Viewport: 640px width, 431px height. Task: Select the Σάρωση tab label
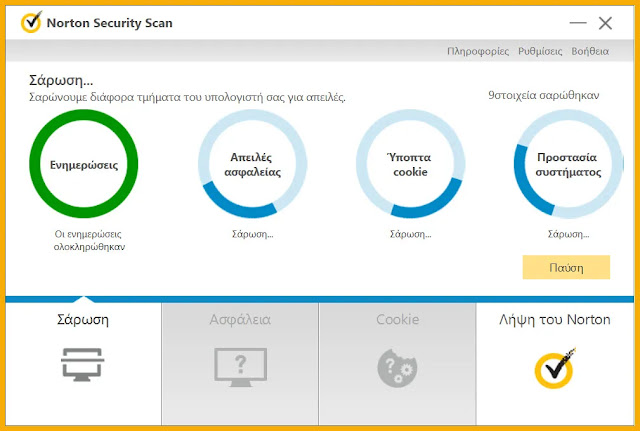(83, 319)
